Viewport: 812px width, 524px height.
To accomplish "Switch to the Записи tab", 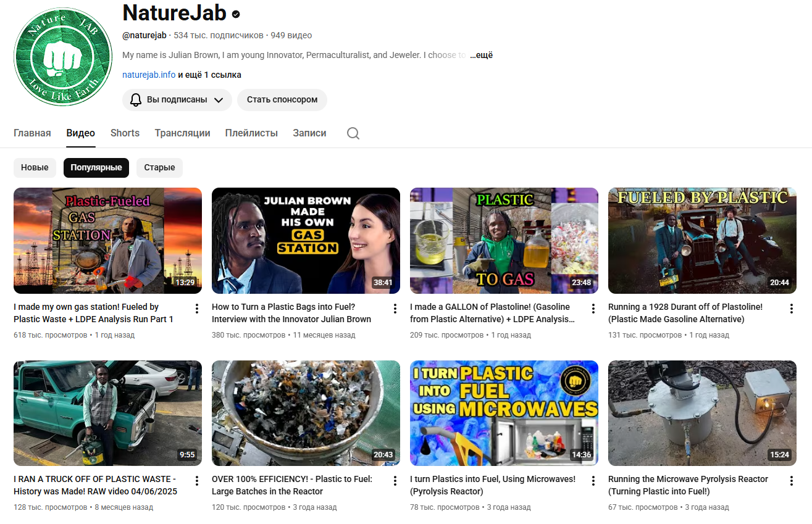I will coord(309,133).
